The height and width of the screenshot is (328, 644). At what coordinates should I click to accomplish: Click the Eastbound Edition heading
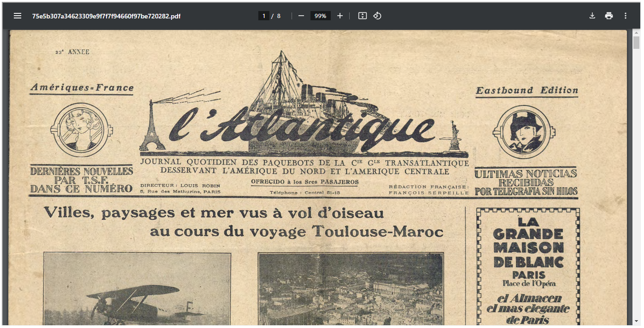(527, 91)
